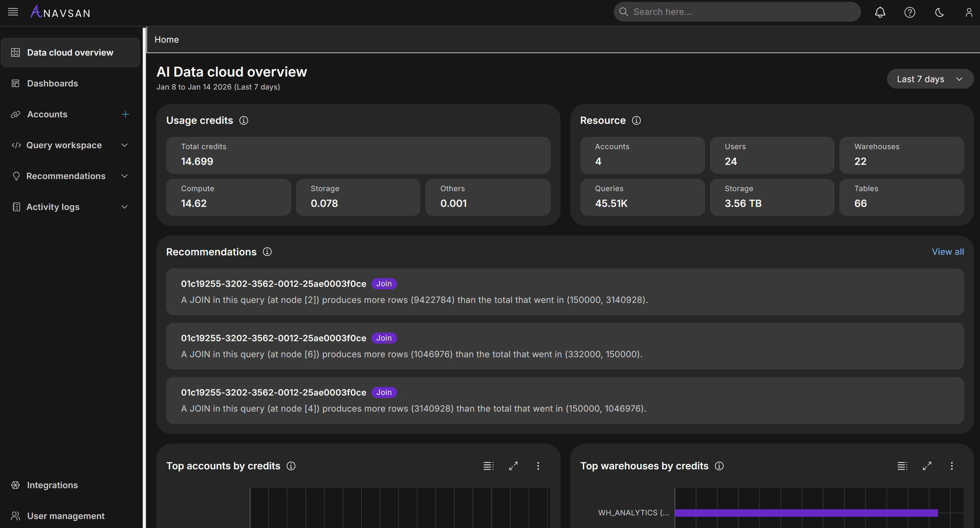The width and height of the screenshot is (980, 528).
Task: Click the View all recommendations link
Action: coord(948,251)
